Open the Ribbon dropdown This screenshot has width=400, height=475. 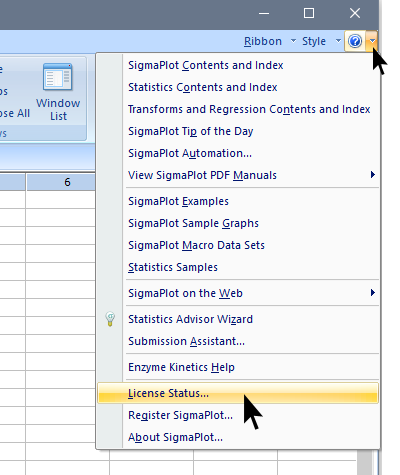click(x=270, y=41)
